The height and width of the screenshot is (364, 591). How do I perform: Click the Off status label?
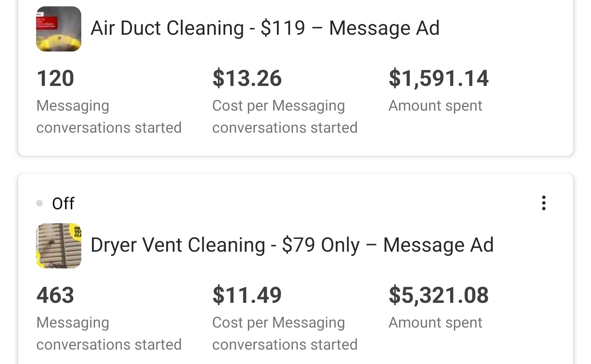tap(63, 203)
